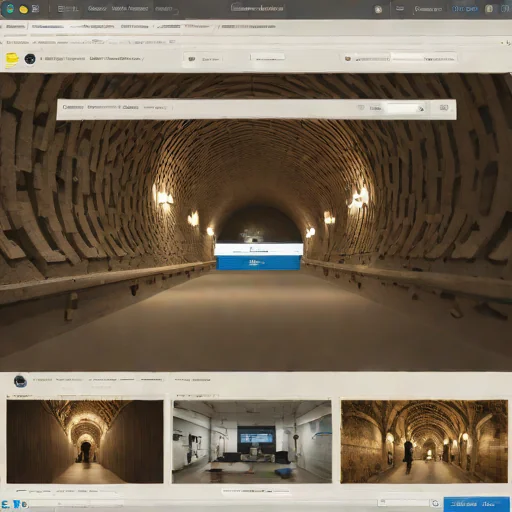512x512 pixels.
Task: Click the yellow sticky note icon
Action: [x=12, y=60]
